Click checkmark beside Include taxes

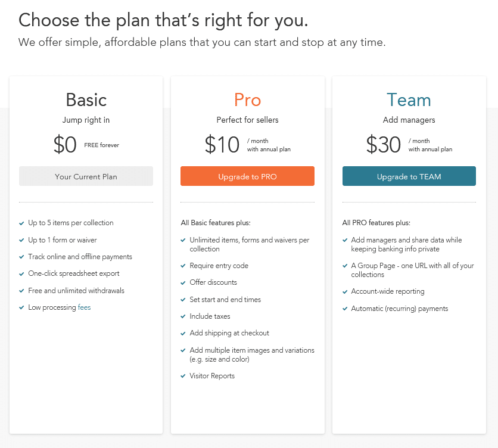coord(183,316)
